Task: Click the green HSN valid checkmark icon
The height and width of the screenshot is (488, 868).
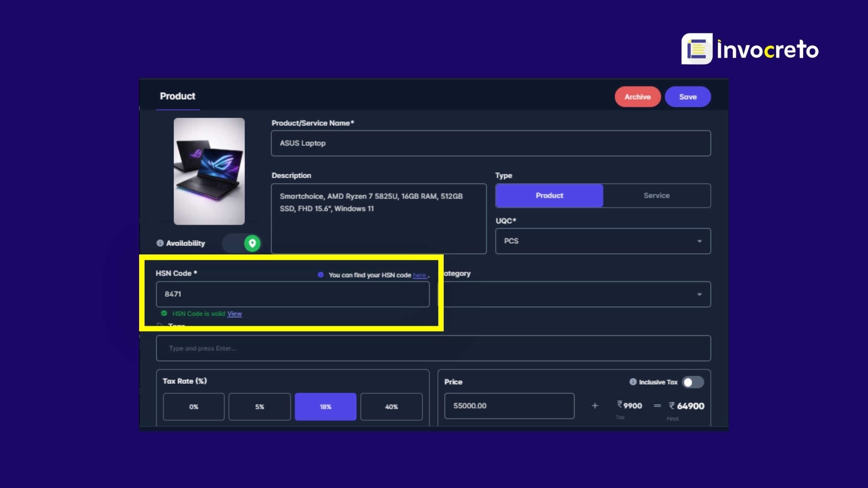Action: coord(164,313)
